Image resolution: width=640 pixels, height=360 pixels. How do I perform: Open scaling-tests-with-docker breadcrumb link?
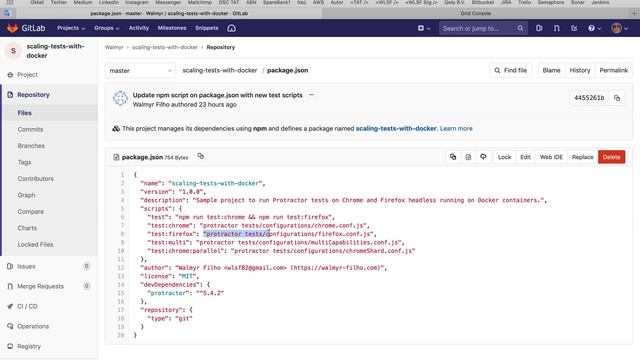tap(165, 47)
